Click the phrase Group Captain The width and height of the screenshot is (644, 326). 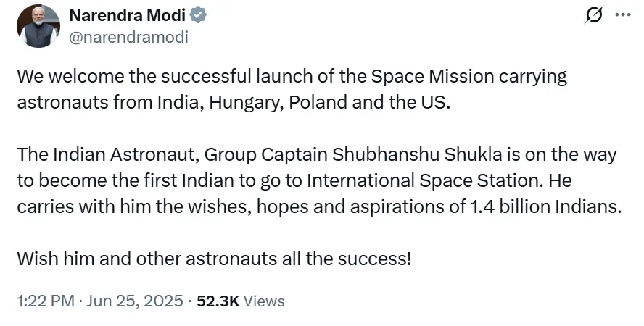click(251, 156)
